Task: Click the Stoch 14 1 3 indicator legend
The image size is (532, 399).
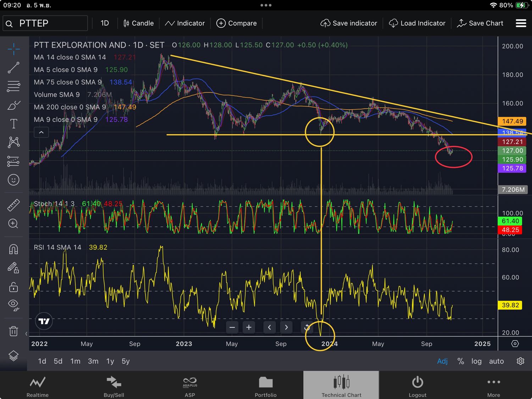Action: point(54,204)
